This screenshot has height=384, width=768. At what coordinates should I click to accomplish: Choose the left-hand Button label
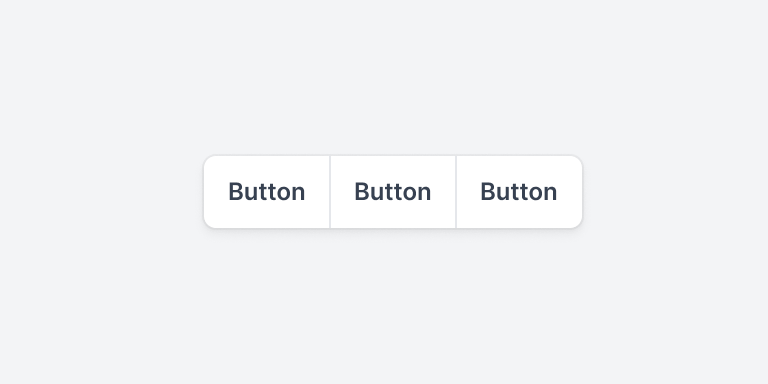[267, 192]
